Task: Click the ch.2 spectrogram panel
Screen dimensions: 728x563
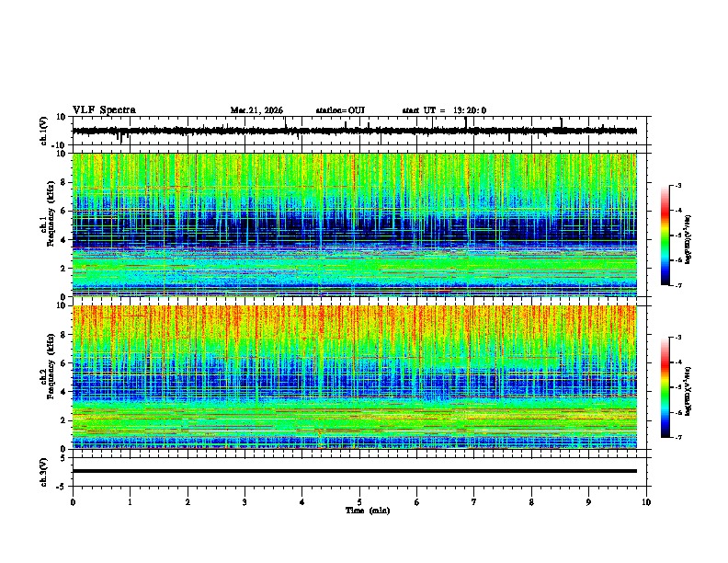Action: 354,377
